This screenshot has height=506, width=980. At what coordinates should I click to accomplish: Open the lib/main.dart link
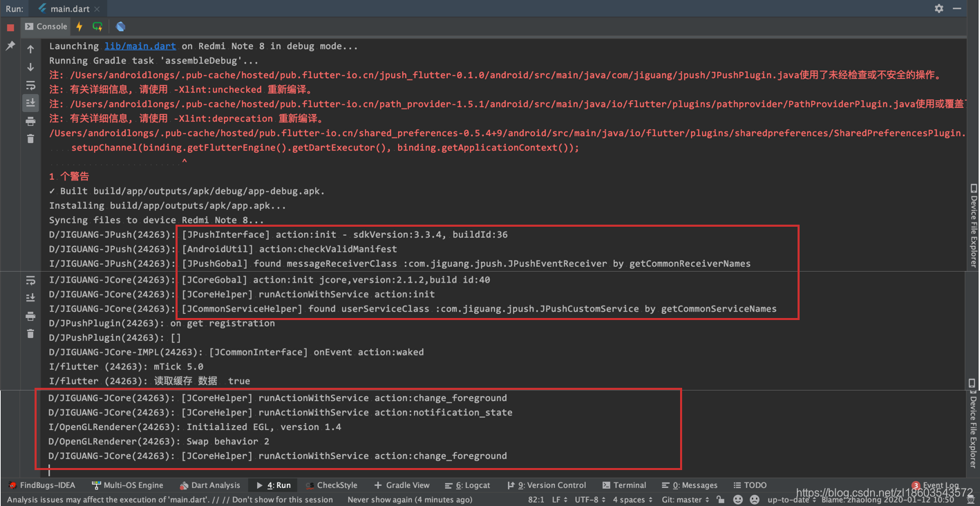[140, 46]
